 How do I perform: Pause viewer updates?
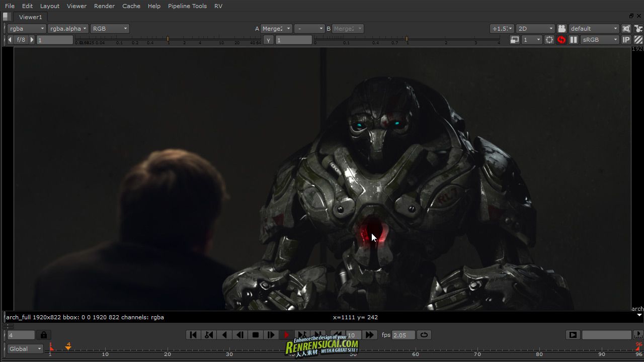click(x=574, y=40)
